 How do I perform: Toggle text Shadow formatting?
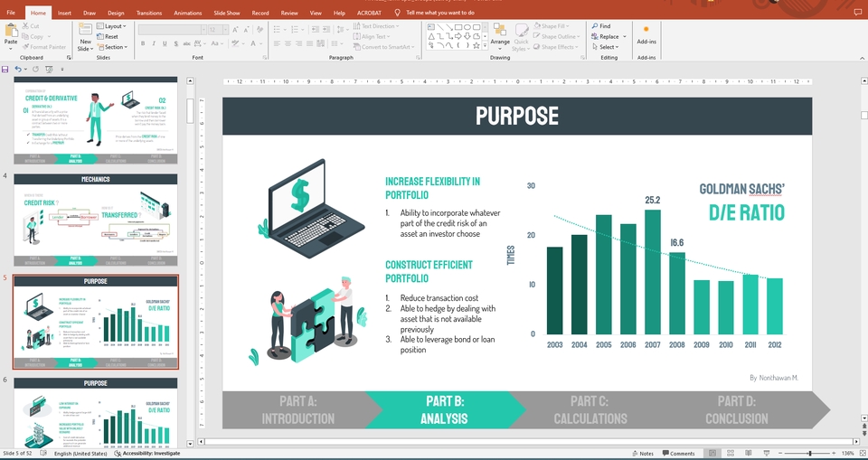click(176, 43)
